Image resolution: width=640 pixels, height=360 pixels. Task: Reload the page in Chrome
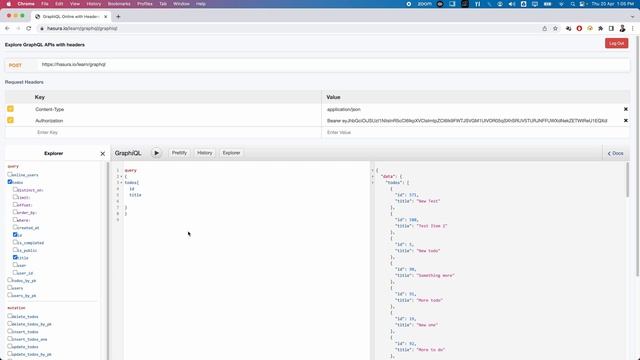(x=29, y=29)
